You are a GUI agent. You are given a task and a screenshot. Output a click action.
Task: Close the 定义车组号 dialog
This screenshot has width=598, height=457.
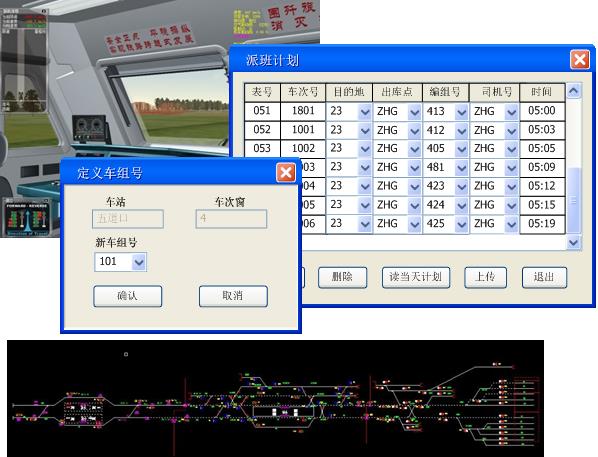pyautogui.click(x=286, y=173)
